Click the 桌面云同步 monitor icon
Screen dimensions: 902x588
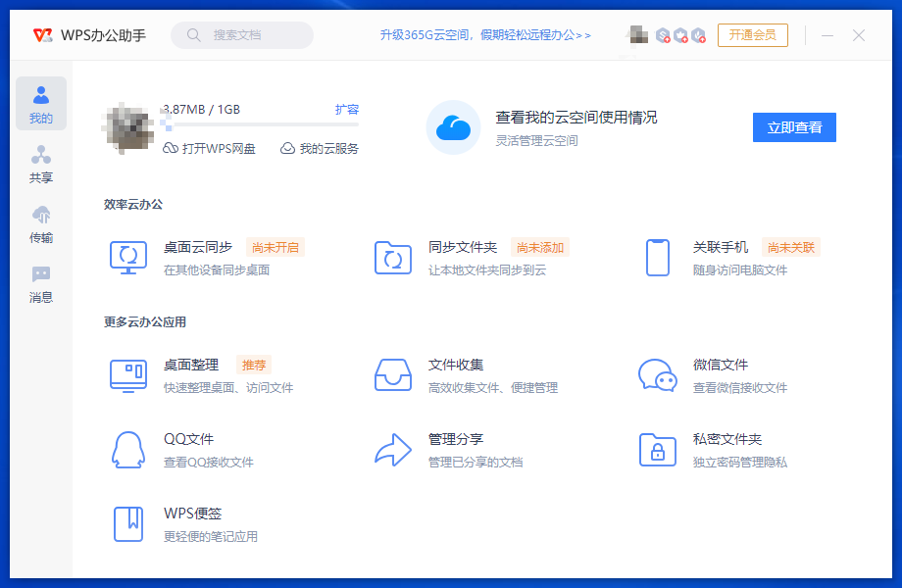pos(128,258)
